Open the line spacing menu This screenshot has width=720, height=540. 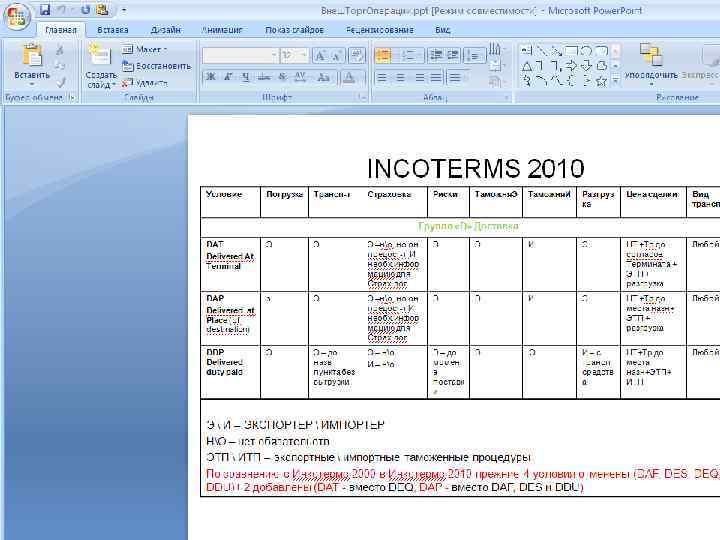pyautogui.click(x=473, y=56)
